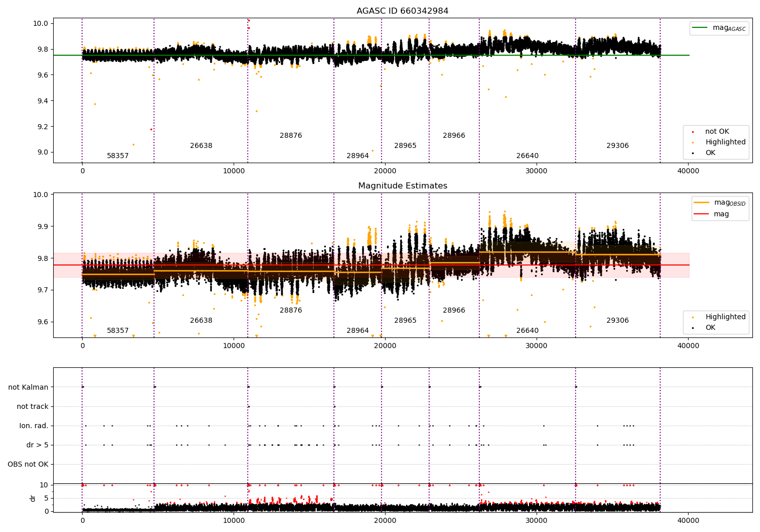Click OBSID label 26640 in the top plot
760x532 pixels.
coord(527,156)
